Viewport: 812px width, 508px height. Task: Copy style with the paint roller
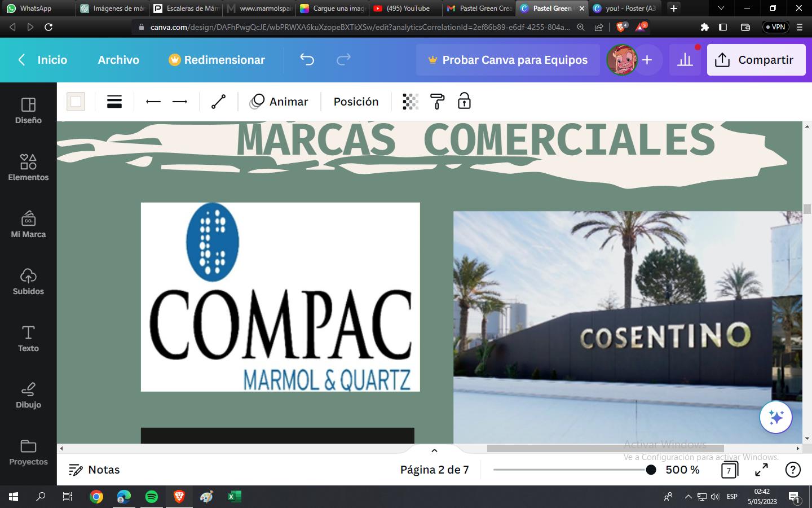tap(437, 102)
